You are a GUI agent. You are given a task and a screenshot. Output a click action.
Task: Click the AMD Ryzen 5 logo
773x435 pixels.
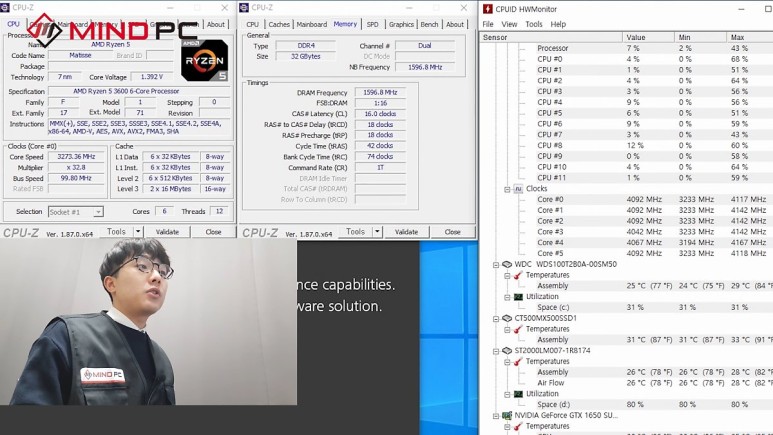click(x=205, y=60)
